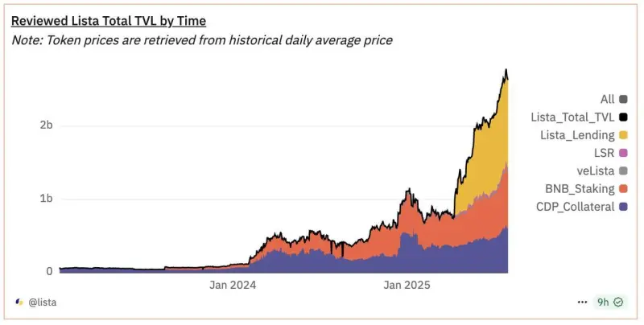Click the gray veLista legend swatch
Viewport: 644px width, 325px height.
click(x=622, y=171)
